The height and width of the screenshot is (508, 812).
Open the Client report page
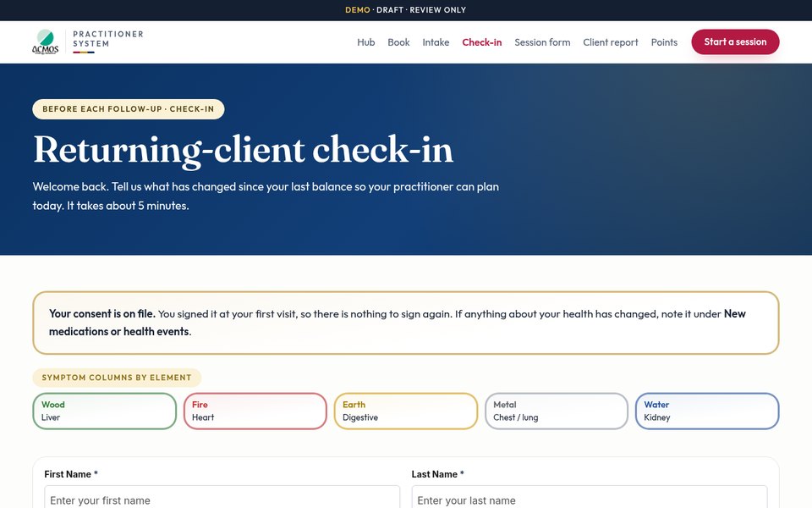(611, 42)
